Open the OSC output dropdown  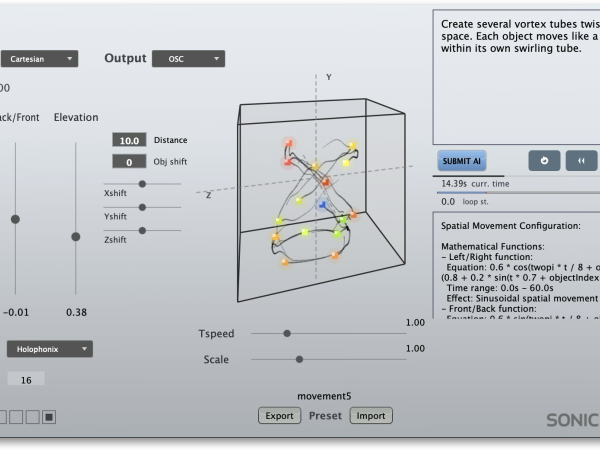point(188,59)
